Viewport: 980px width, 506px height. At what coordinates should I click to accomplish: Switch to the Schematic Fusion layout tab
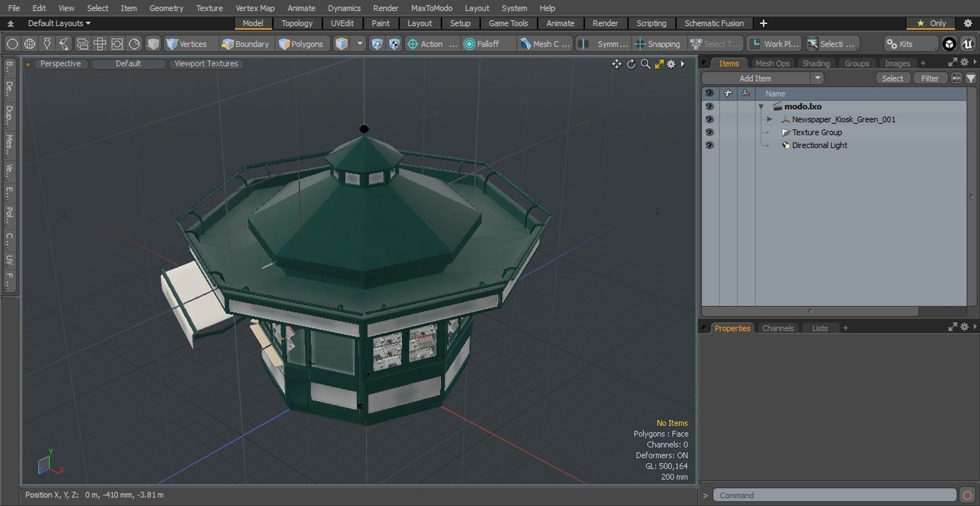(714, 23)
